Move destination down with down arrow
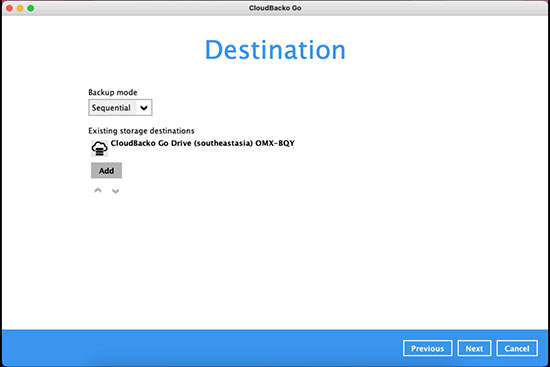550x367 pixels. click(x=115, y=191)
